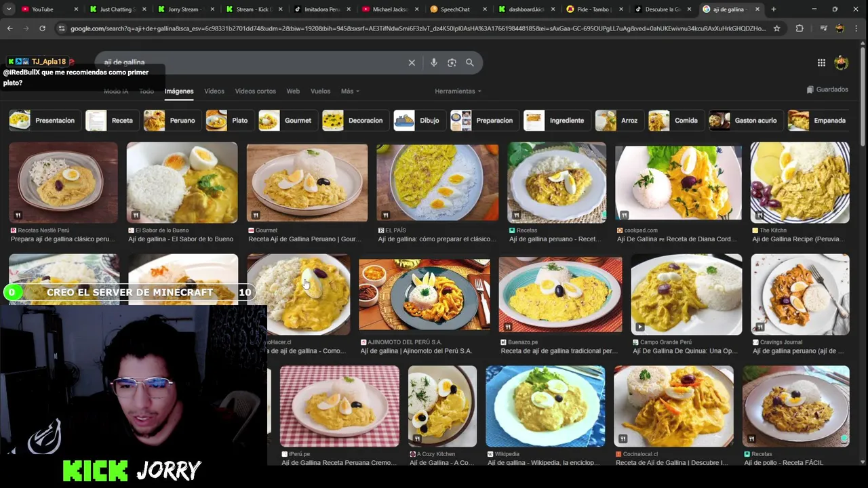Open the Google apps grid
The width and height of the screenshot is (868, 488).
tap(821, 62)
